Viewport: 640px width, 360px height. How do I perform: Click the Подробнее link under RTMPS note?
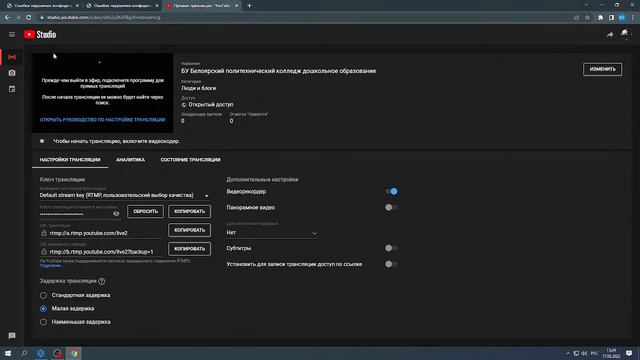coord(51,266)
